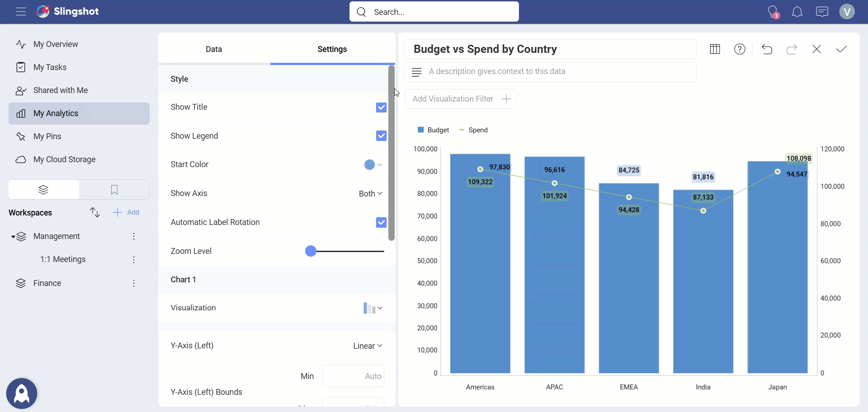Click the workspaces sort arrows icon

(94, 212)
